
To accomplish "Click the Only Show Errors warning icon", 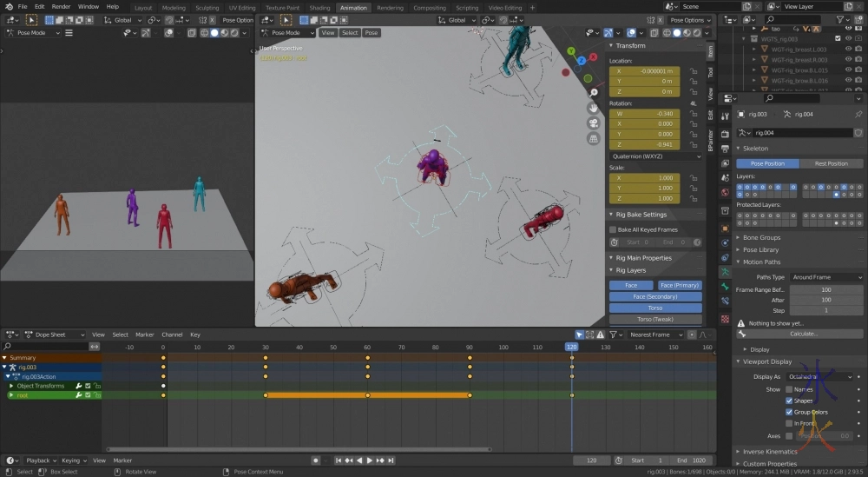I will (602, 335).
